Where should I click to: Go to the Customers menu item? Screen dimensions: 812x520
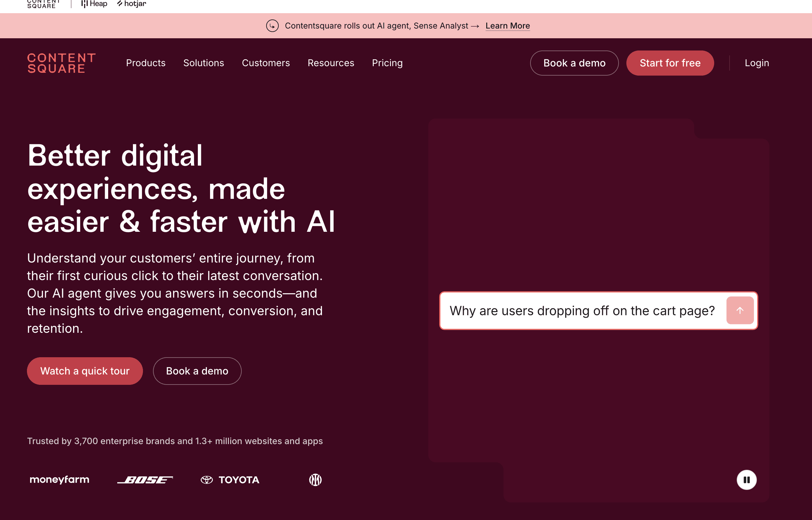[x=266, y=63]
